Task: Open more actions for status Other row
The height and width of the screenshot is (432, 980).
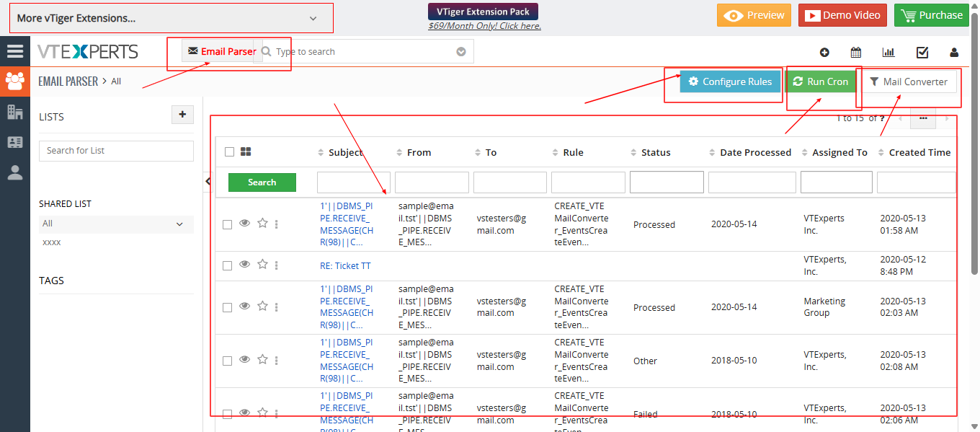Action: (277, 361)
